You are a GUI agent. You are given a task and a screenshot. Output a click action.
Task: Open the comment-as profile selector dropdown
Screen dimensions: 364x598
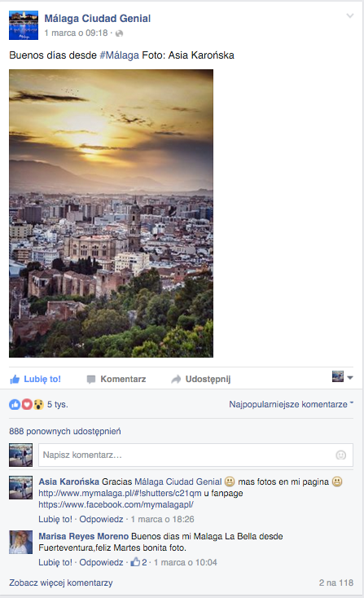pyautogui.click(x=343, y=377)
